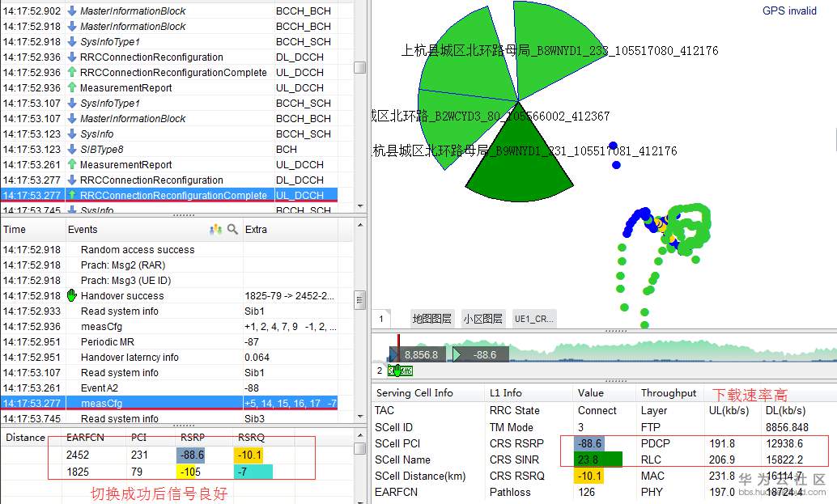Viewport: 837px width, 504px height.
Task: Click the orange CRS RSRQ value -10.1
Action: pyautogui.click(x=588, y=476)
